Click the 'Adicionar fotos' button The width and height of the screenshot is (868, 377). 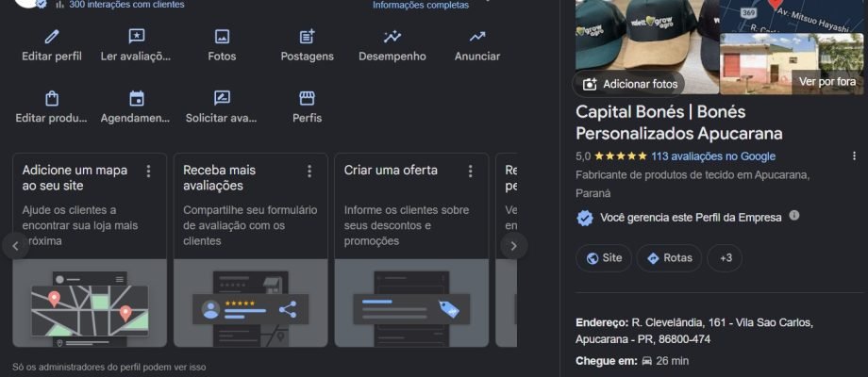[629, 84]
